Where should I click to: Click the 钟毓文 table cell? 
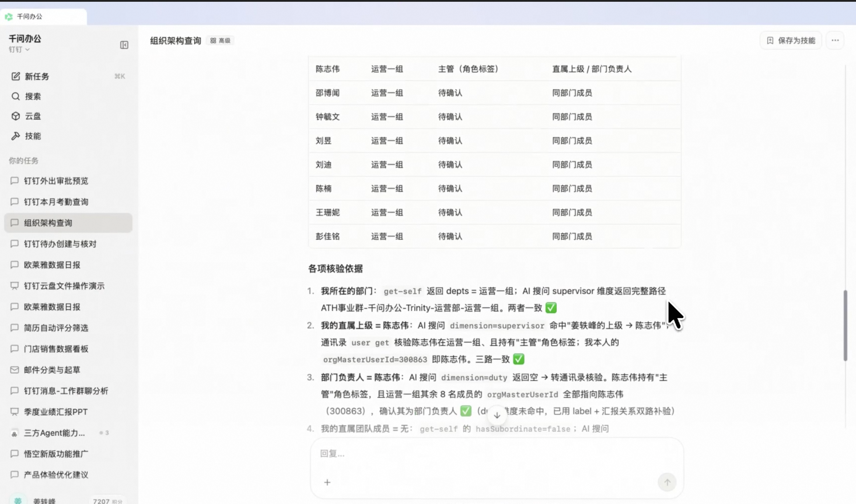pos(327,117)
